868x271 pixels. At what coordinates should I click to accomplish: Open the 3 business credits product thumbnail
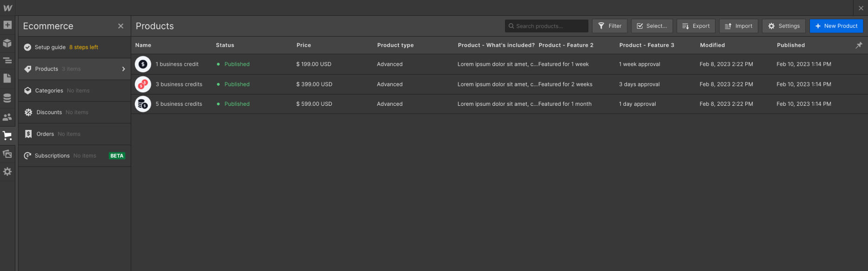143,84
